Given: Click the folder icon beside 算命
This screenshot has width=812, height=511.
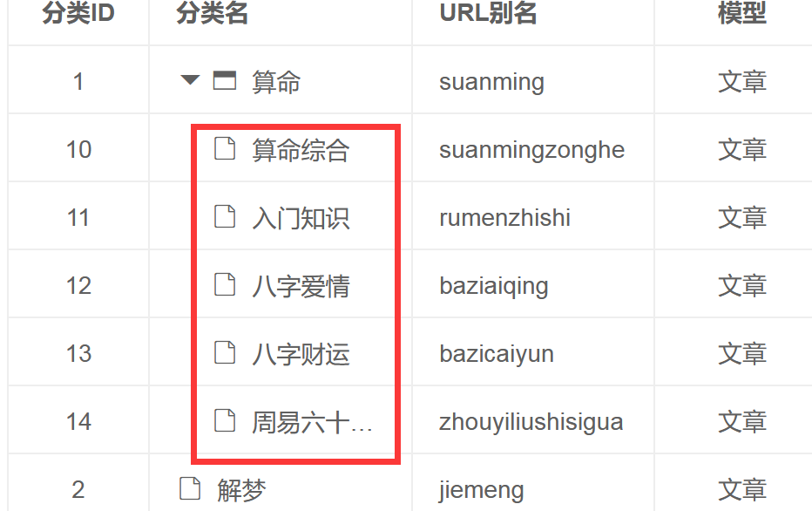Looking at the screenshot, I should (225, 80).
